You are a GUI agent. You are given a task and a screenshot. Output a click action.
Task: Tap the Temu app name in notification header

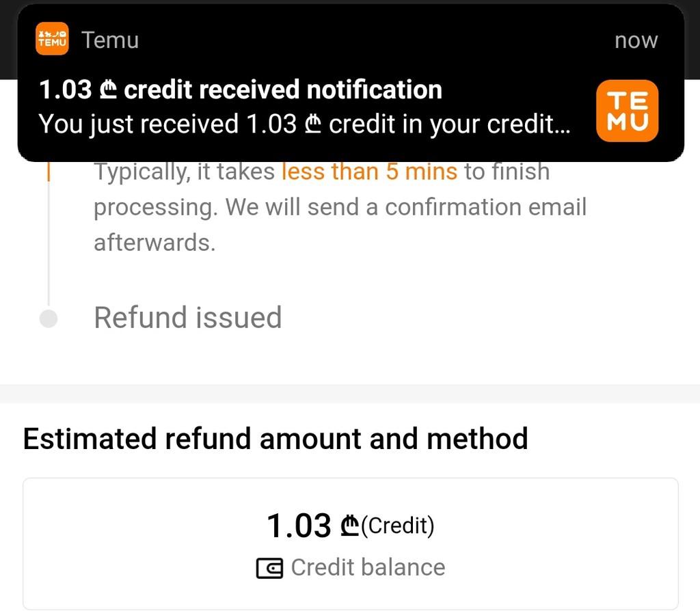coord(110,40)
